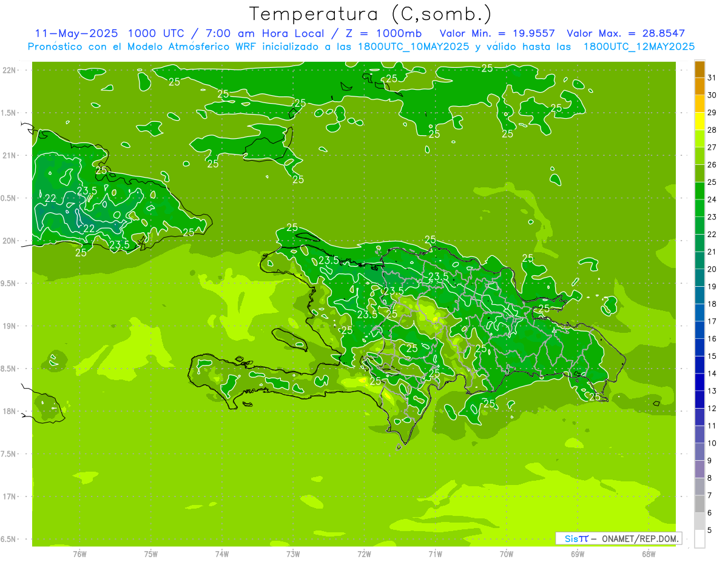Screen dimensions: 728x562
Task: Pick the gold legend band between 29 and 30
Action: click(699, 104)
